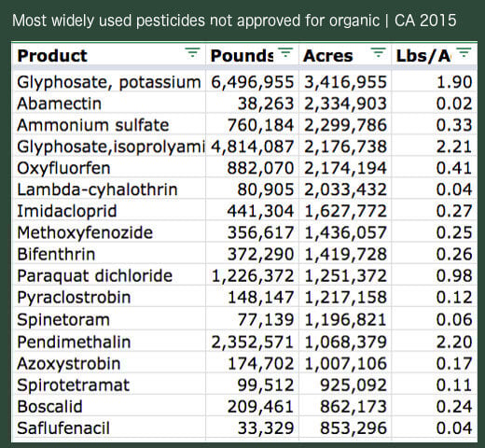Click the Boscalid acres value 862,173
485x448 pixels.
coord(353,406)
